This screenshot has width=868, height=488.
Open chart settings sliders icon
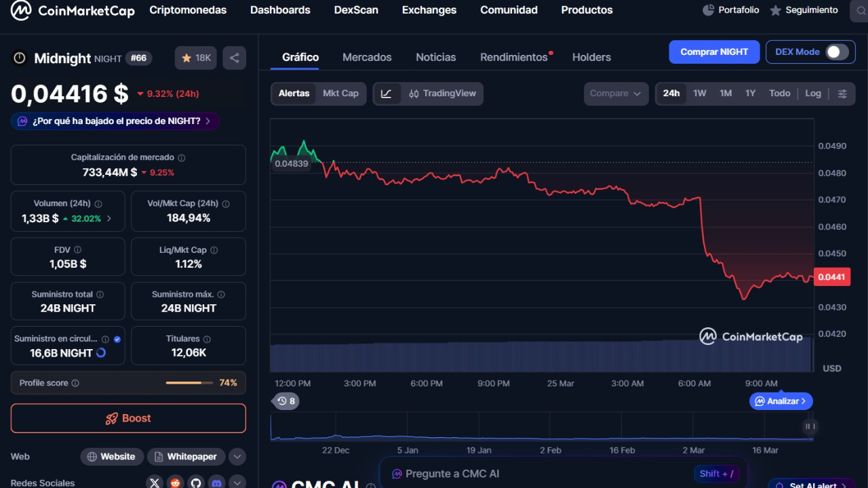842,94
